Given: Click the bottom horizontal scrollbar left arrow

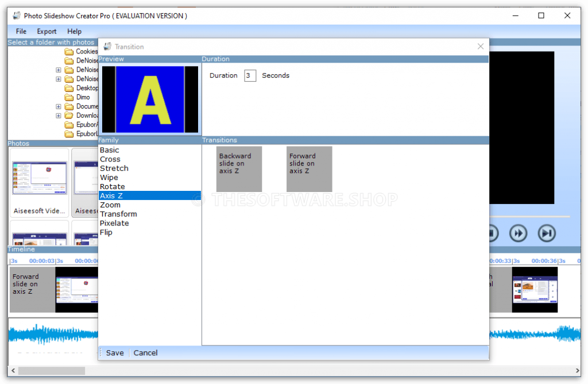Looking at the screenshot, I should click(x=13, y=371).
